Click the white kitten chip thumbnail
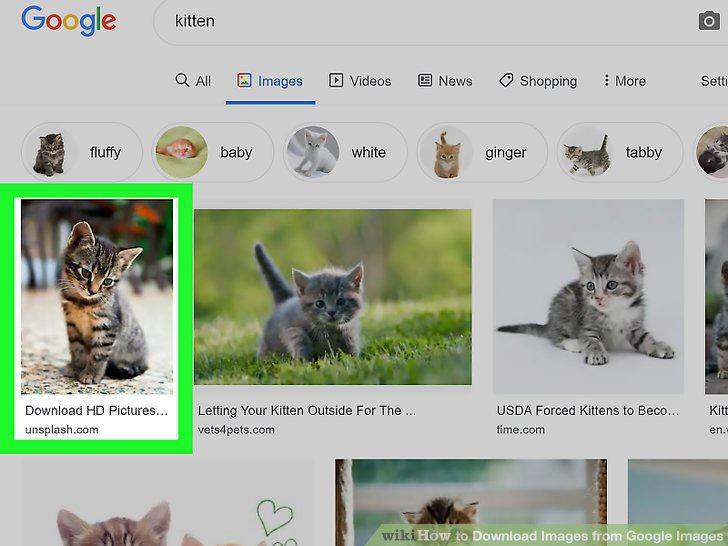Screen dimensions: 728x546 [313, 152]
